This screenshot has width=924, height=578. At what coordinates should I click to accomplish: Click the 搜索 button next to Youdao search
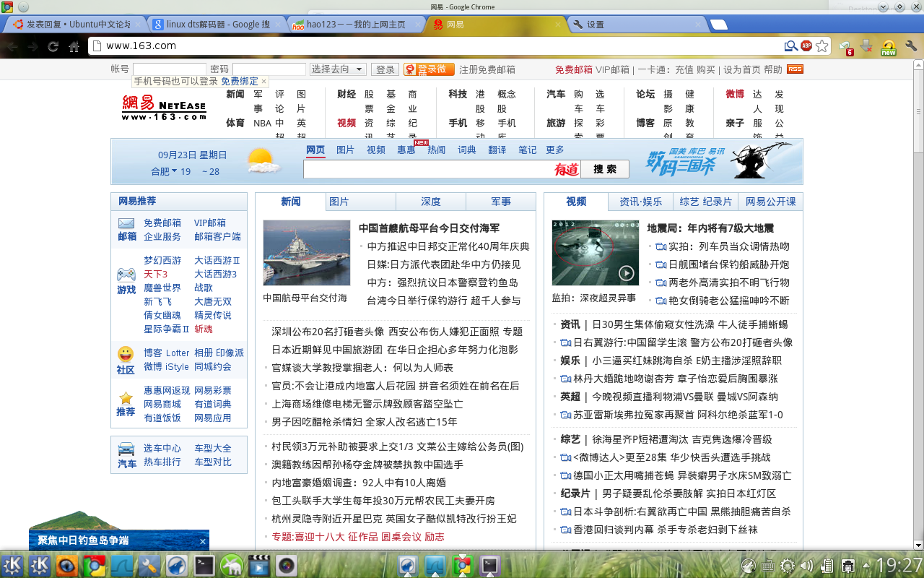[605, 169]
